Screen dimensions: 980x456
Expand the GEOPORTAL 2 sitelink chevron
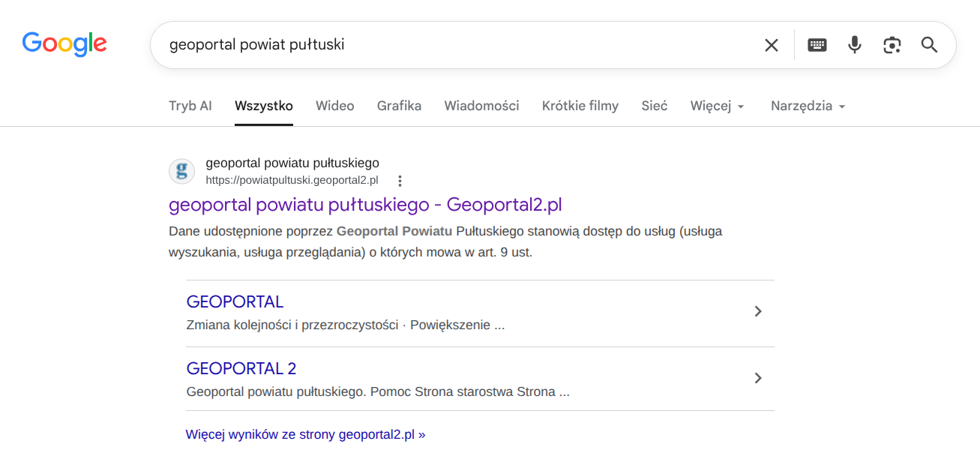click(758, 378)
